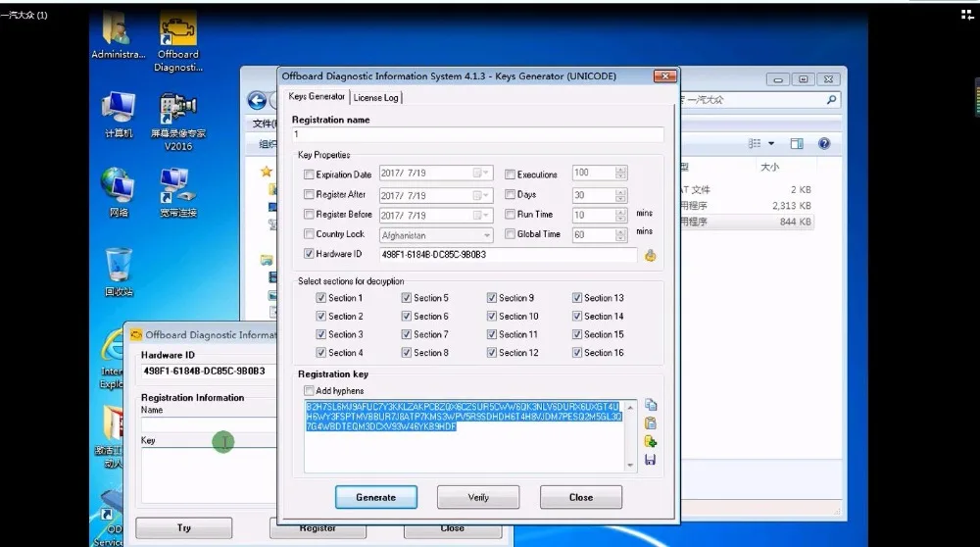Copy registration key to clipboard icon
Image resolution: width=980 pixels, height=547 pixels.
click(650, 405)
